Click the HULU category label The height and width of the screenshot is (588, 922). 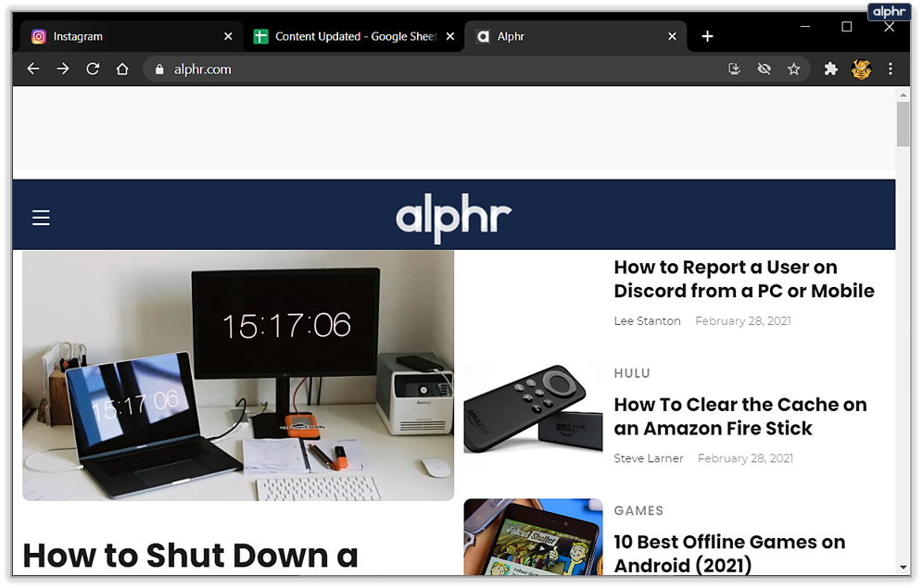coord(632,373)
